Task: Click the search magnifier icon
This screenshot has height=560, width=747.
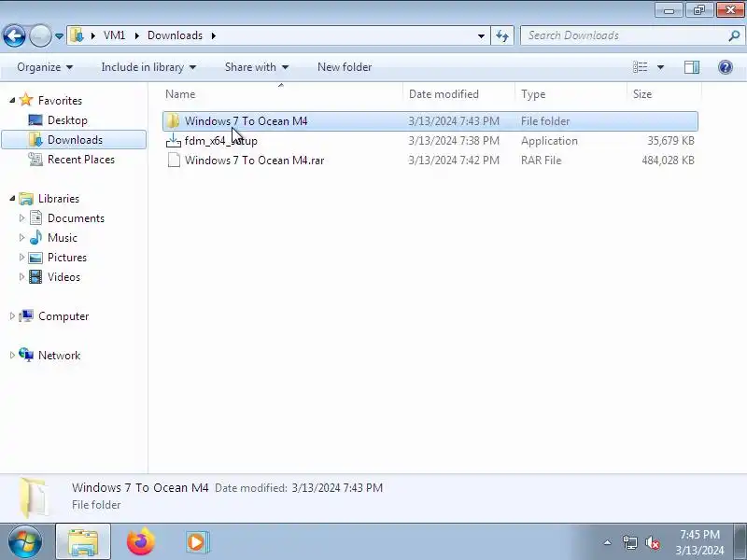Action: (735, 35)
